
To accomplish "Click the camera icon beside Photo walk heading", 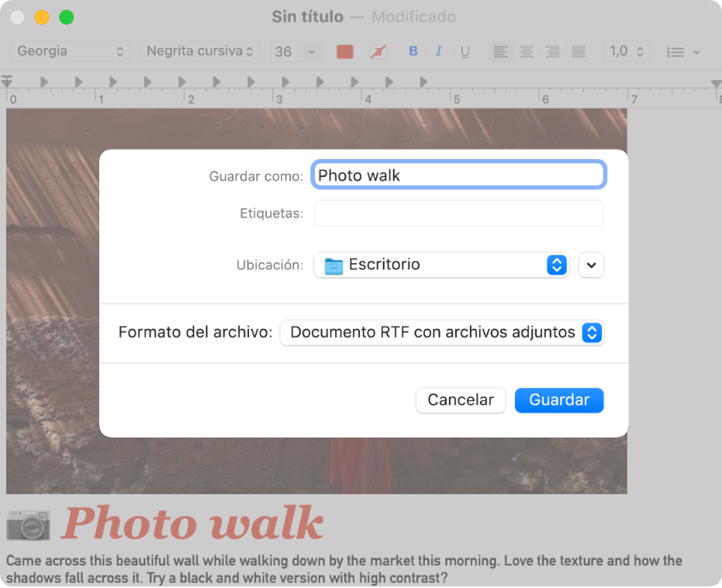I will (x=28, y=524).
